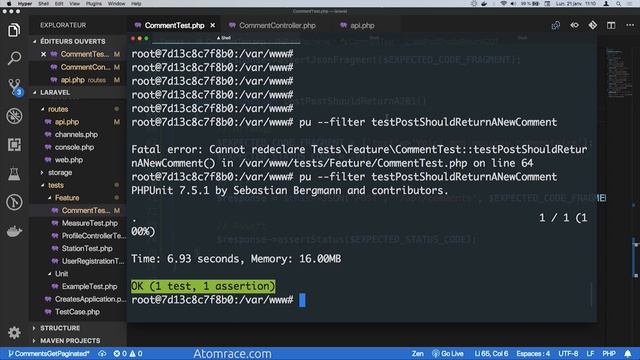
Task: Open Wi-Fi status in macOS menu bar
Action: point(503,3)
